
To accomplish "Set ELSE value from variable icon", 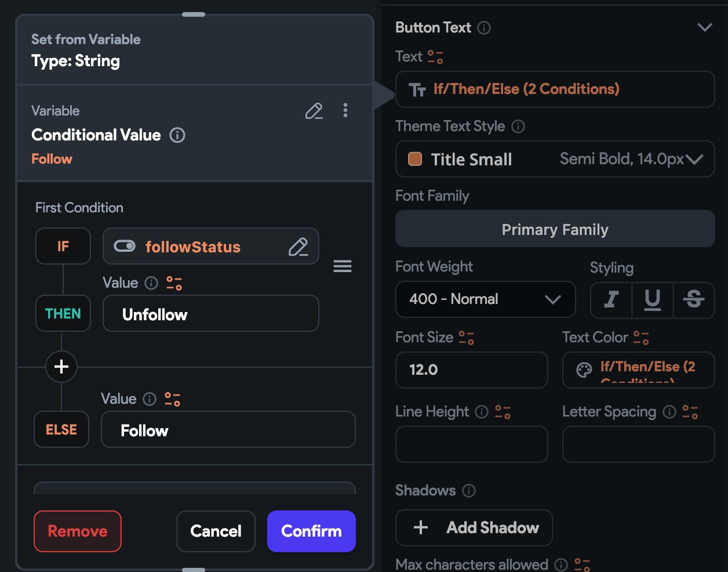I will 173,399.
